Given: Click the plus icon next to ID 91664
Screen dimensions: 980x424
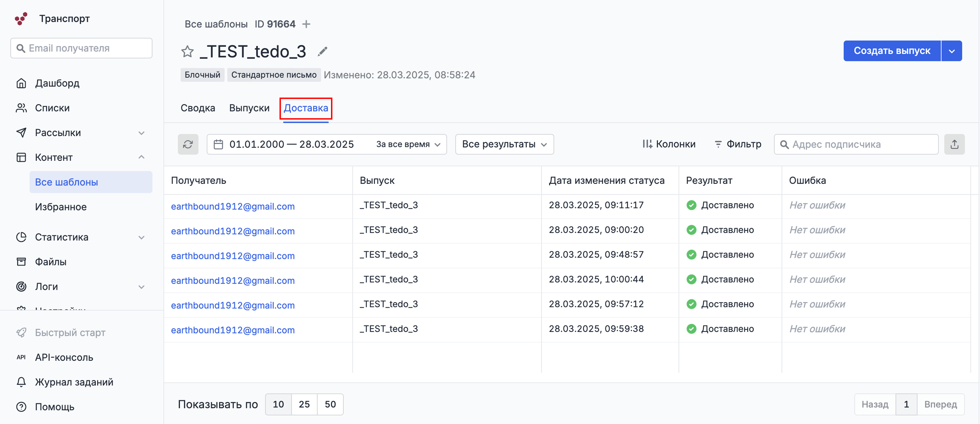Looking at the screenshot, I should click(x=306, y=24).
